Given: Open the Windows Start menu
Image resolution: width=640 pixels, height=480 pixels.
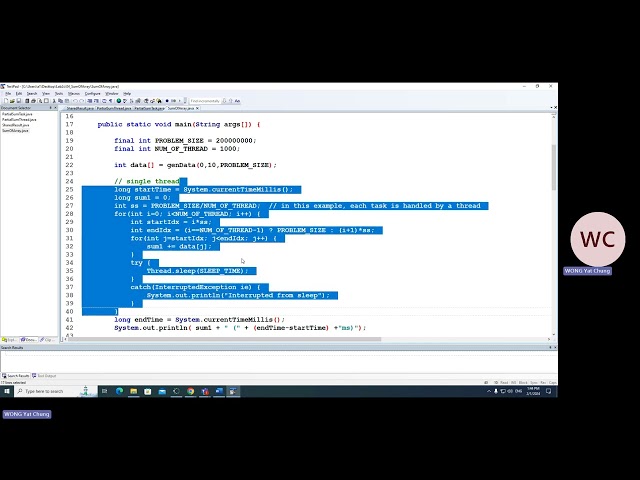Looking at the screenshot, I should point(7,391).
